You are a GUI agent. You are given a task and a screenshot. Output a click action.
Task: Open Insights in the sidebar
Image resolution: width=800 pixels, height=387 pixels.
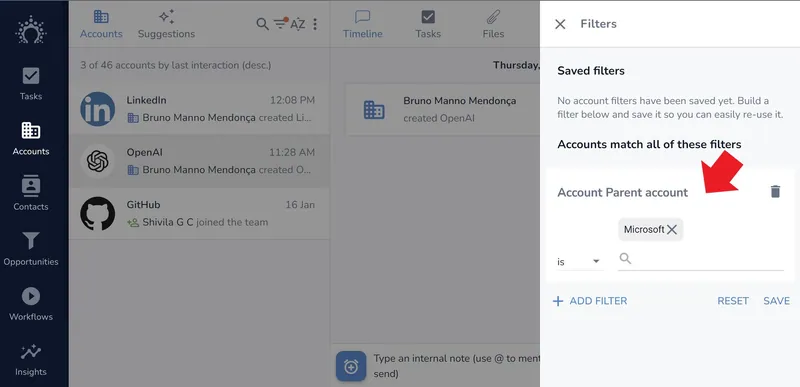[31, 359]
